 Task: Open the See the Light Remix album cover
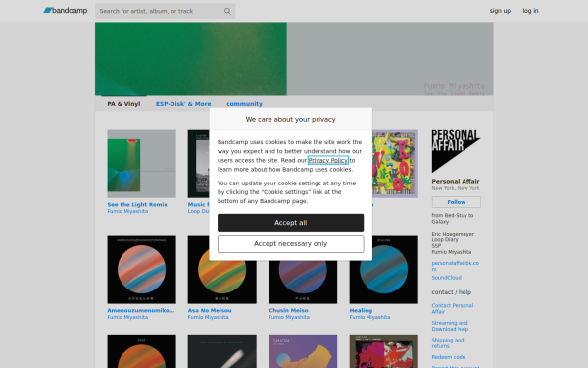click(x=141, y=163)
